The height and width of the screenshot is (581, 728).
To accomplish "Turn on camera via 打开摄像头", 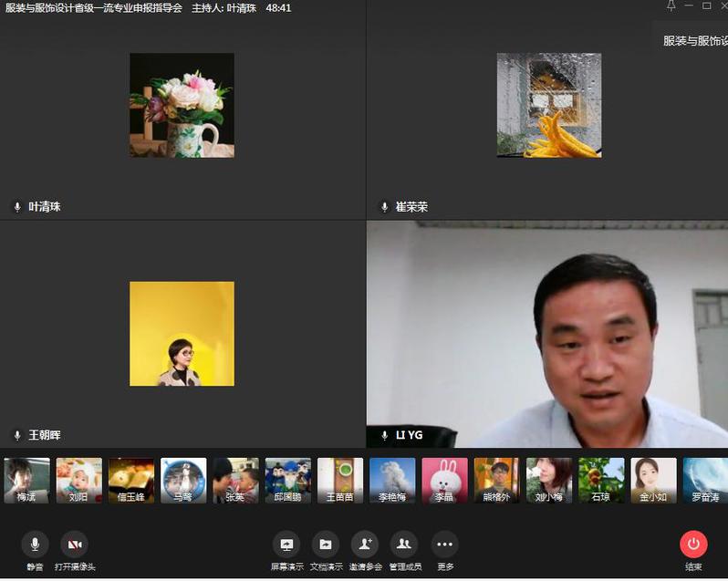I will (x=74, y=545).
